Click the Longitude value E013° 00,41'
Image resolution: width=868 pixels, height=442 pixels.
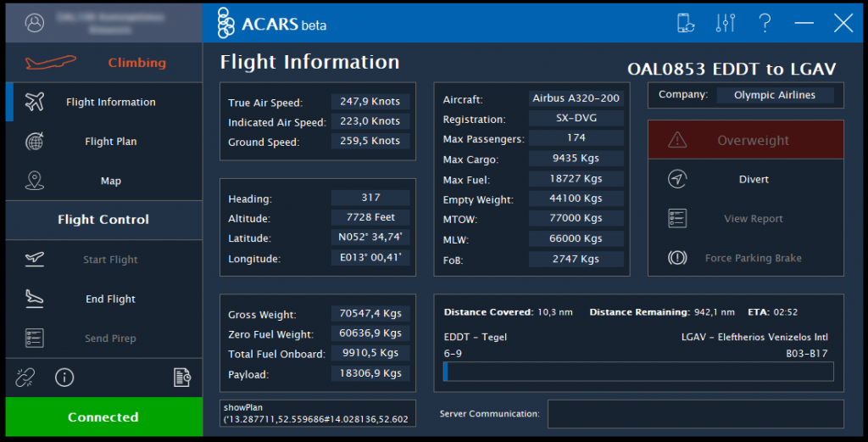click(370, 257)
